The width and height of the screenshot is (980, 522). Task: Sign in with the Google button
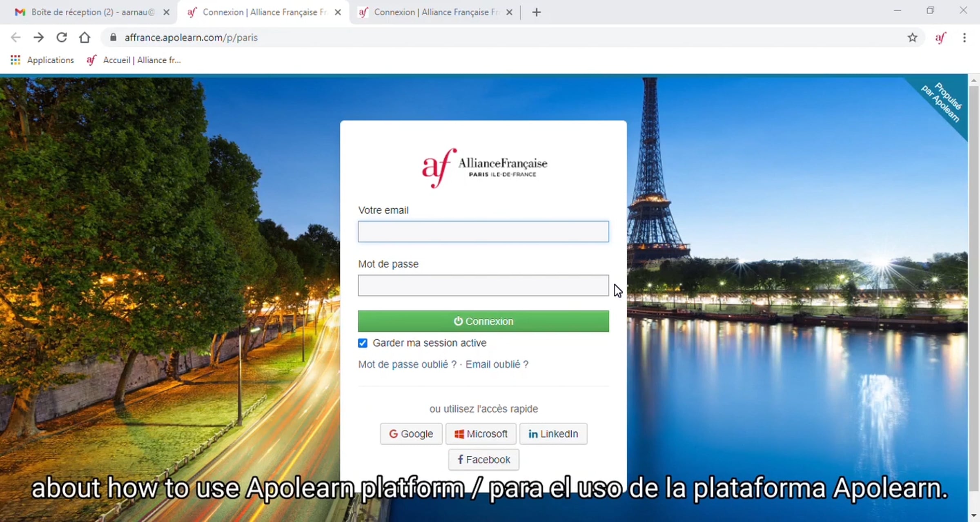point(411,434)
